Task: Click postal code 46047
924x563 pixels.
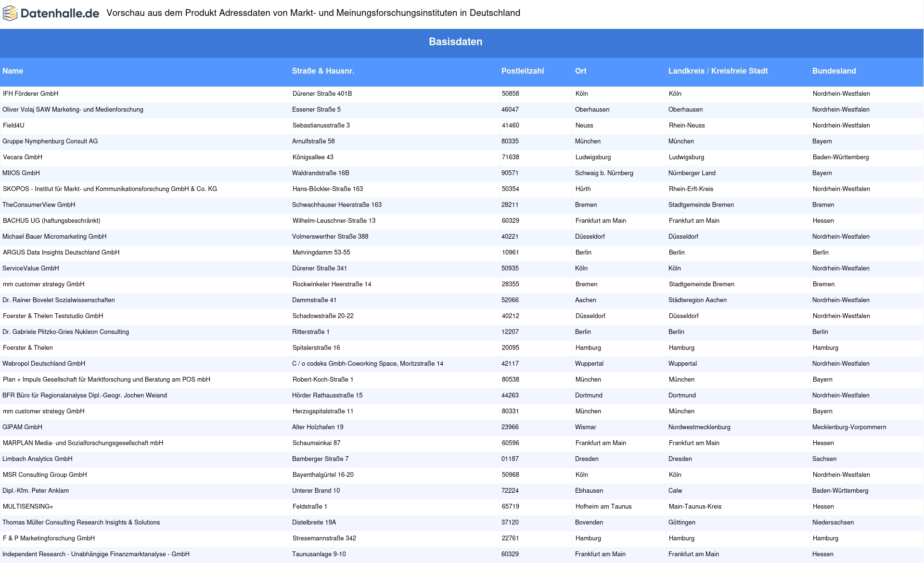Action: click(x=510, y=110)
